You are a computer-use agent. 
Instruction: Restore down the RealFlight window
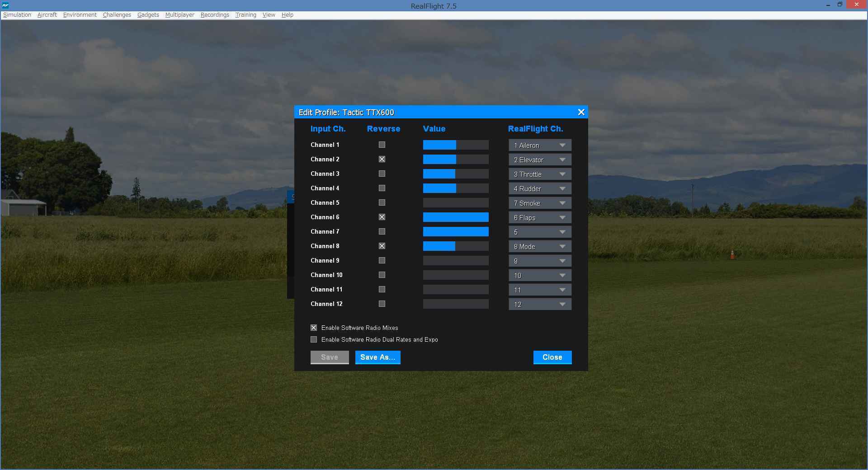tap(840, 5)
